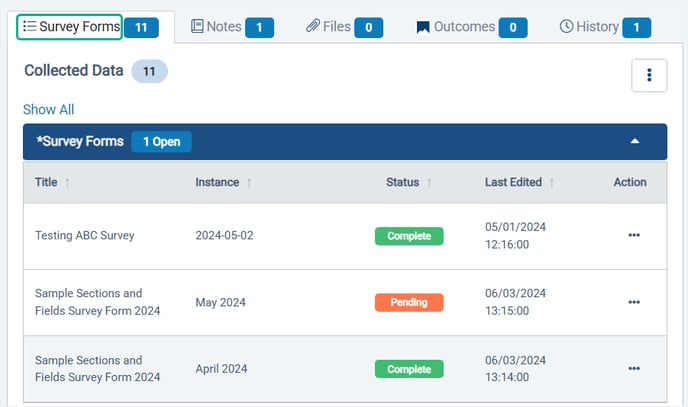Collapse the Survey Forms section arrow

(634, 142)
